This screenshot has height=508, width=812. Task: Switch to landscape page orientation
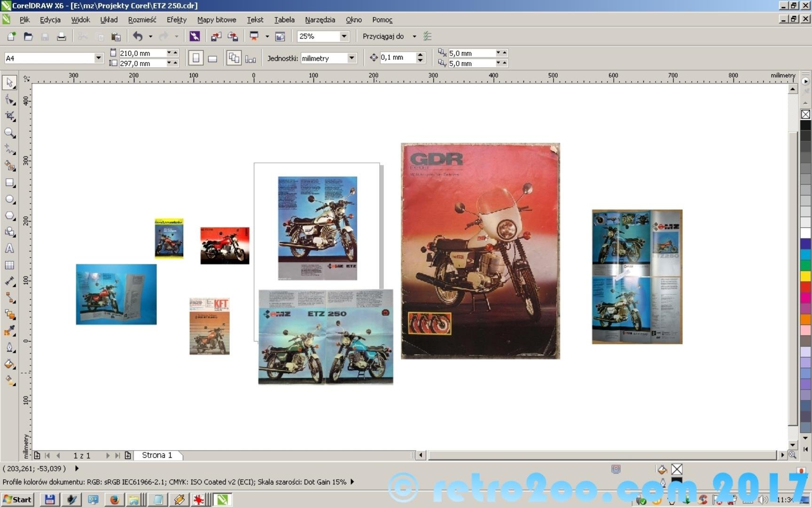coord(212,58)
